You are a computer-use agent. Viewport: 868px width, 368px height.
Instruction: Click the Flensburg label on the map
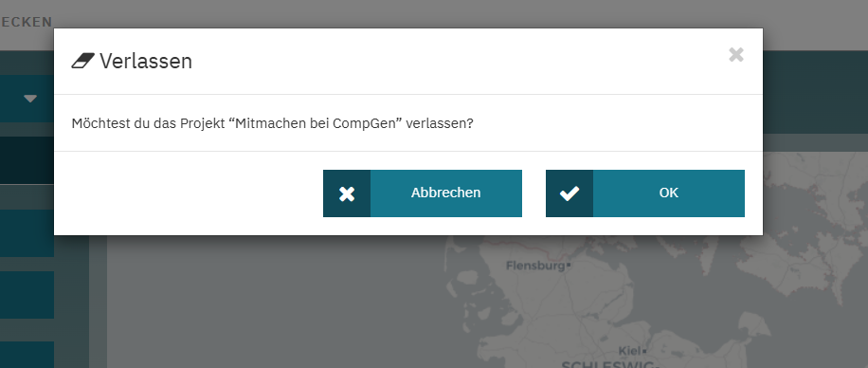[x=535, y=266]
